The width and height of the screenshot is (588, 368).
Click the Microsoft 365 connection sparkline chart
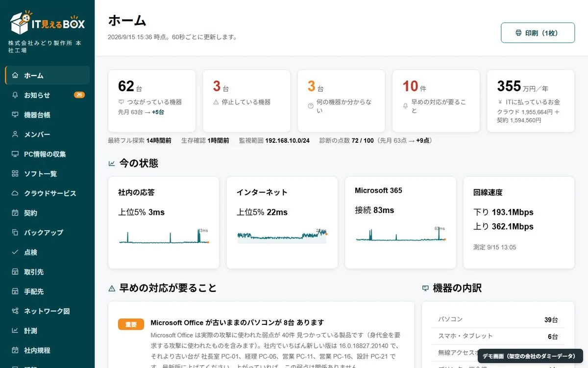[400, 234]
